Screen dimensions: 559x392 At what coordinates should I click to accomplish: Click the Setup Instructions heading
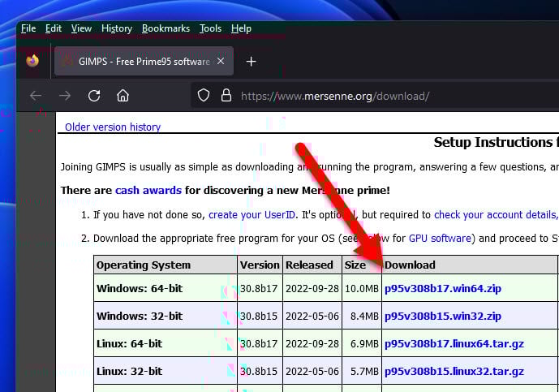pos(497,142)
